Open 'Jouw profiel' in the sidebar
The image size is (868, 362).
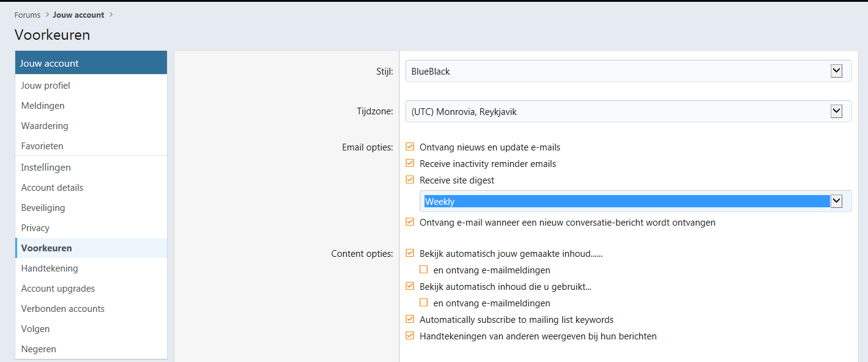pyautogui.click(x=45, y=86)
